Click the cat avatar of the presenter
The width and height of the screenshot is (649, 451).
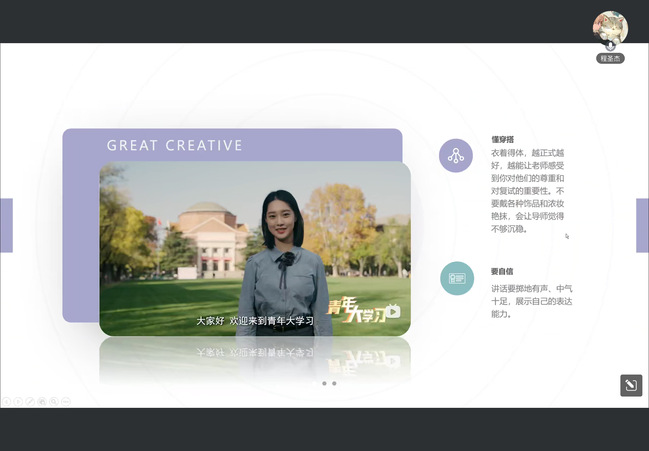pyautogui.click(x=610, y=28)
